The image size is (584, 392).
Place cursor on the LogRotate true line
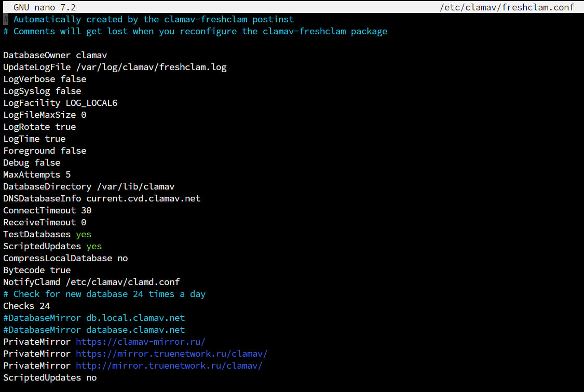tap(39, 127)
